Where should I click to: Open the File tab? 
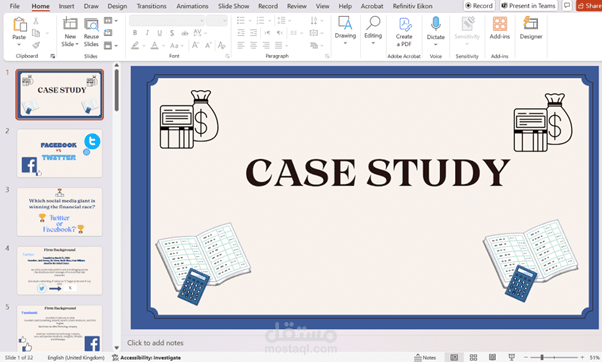(x=15, y=6)
